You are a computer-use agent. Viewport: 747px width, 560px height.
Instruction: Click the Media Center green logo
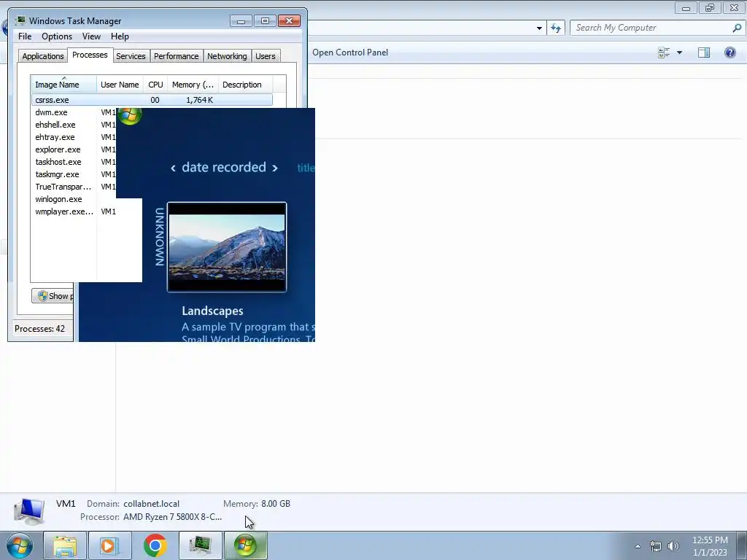[x=130, y=114]
